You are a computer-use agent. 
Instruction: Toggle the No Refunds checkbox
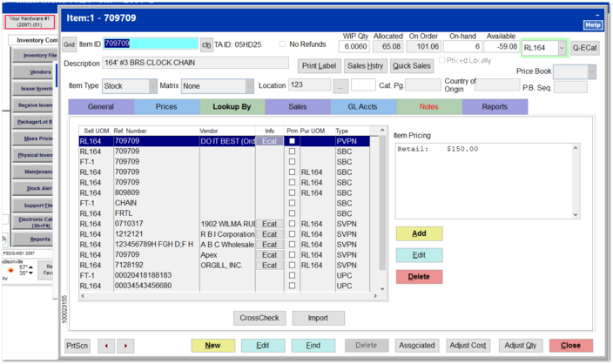click(282, 44)
